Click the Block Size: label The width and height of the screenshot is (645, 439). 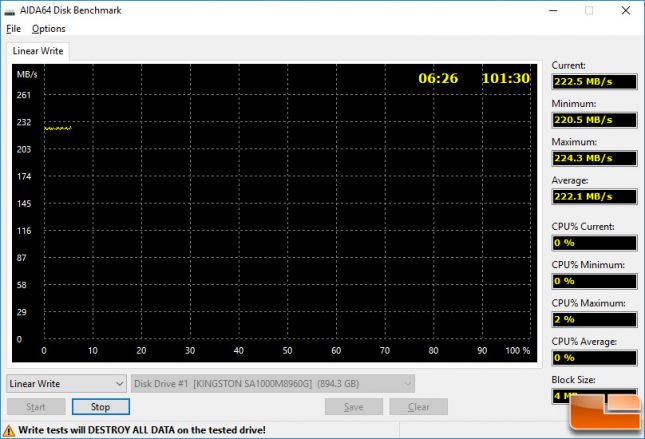573,380
